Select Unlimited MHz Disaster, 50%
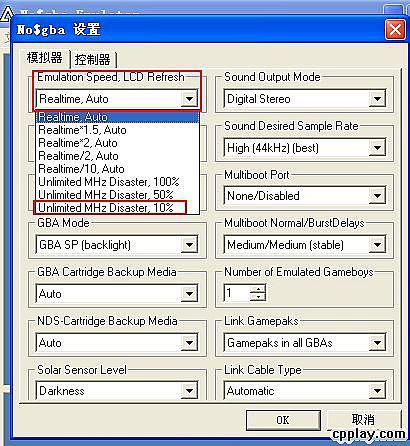Viewport: 410px width, 446px height. pos(117,195)
